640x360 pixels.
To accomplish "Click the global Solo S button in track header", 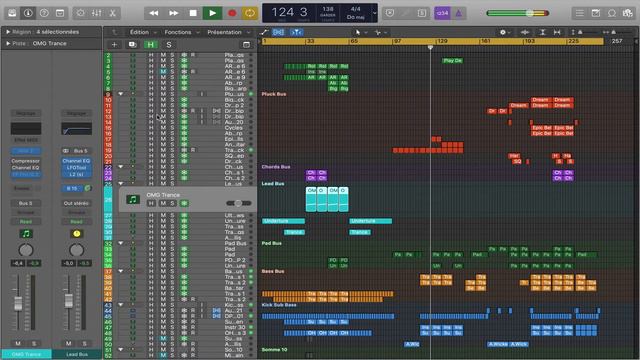I will 169,45.
